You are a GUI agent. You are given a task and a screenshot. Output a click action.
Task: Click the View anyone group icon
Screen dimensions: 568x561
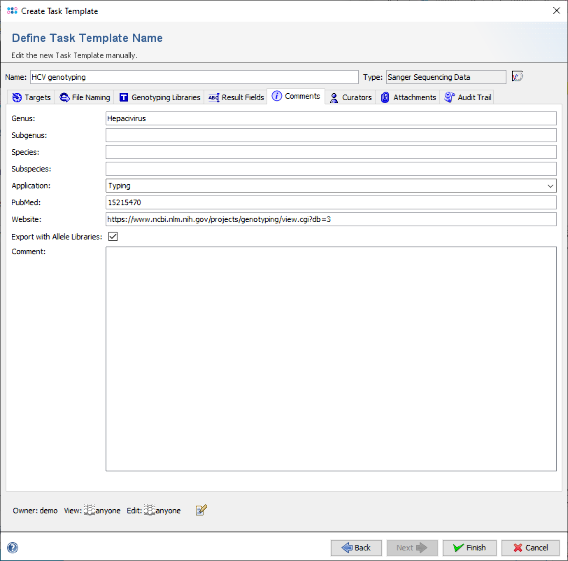click(89, 510)
